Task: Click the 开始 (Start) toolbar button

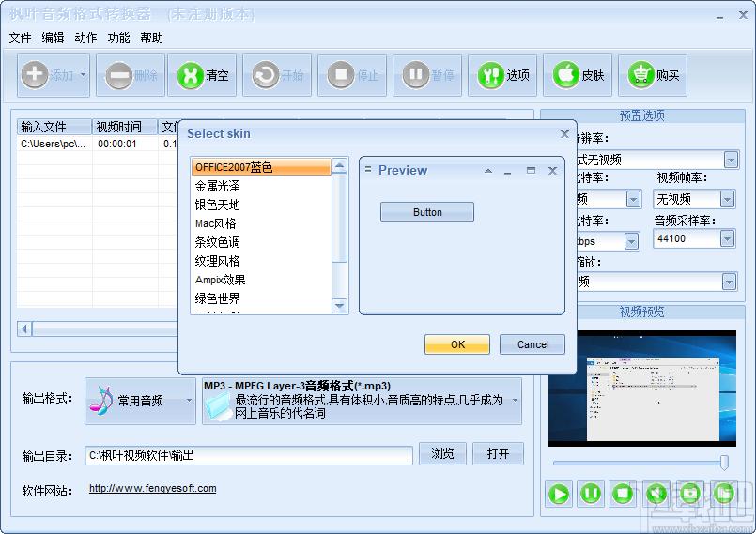Action: tap(277, 75)
